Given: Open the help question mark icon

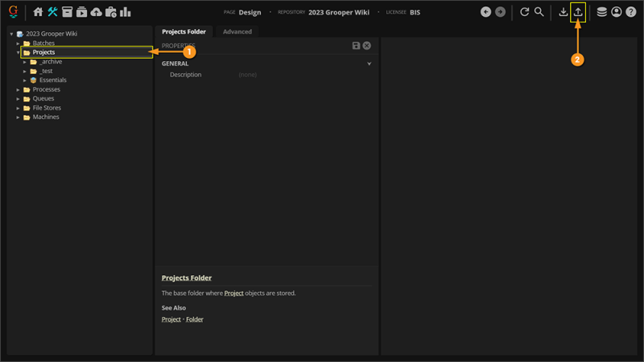Looking at the screenshot, I should click(630, 12).
